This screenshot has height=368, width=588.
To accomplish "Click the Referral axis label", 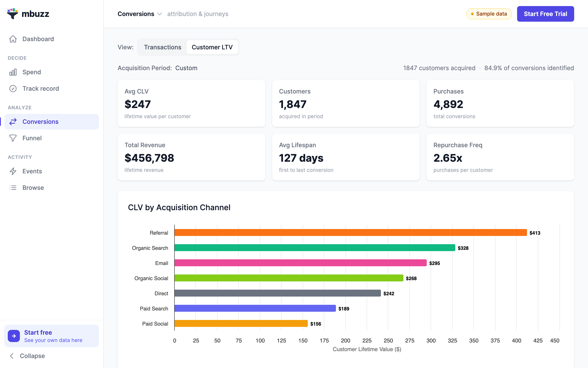I will coord(159,233).
